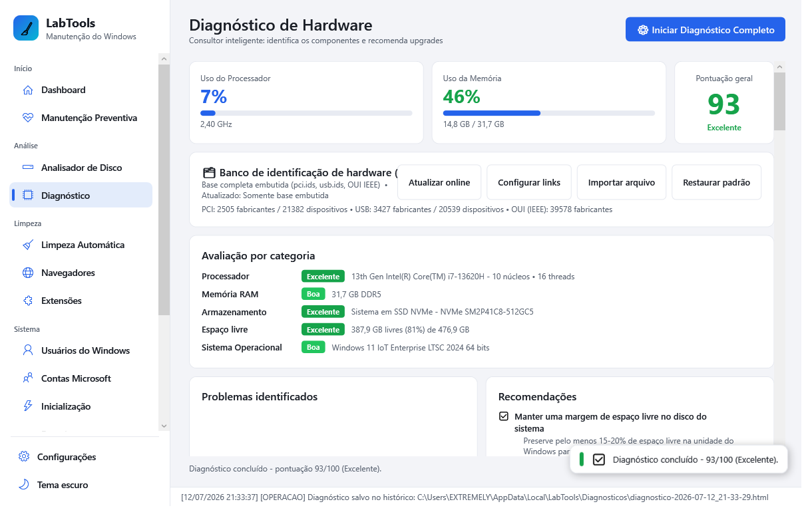This screenshot has width=812, height=532.
Task: Click the Tema escuro moon icon
Action: 24,485
